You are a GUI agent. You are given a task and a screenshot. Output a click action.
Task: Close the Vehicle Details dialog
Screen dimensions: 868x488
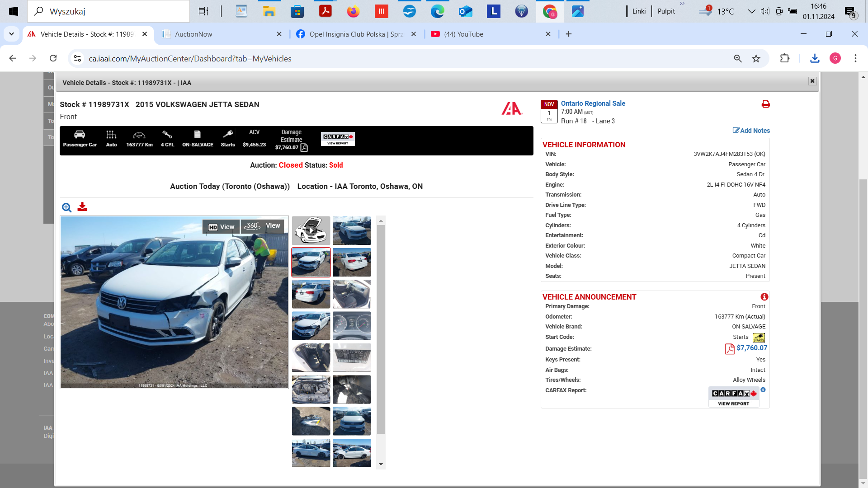[x=812, y=81]
